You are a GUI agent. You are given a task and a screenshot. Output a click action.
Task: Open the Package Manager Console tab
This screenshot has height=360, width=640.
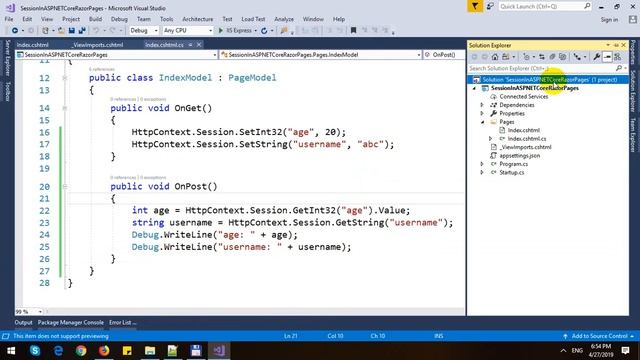pos(71,322)
